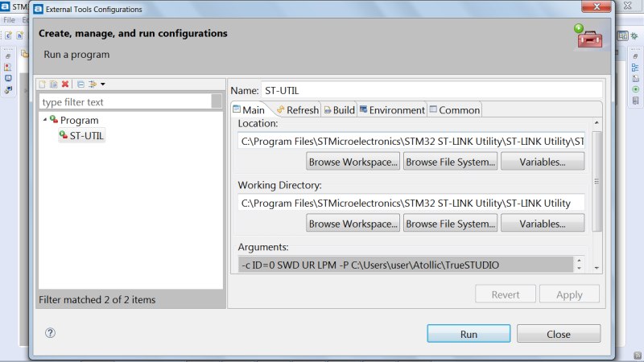Screen dimensions: 644x362
Task: Click the External Tools toolbox icon
Action: coord(589,36)
